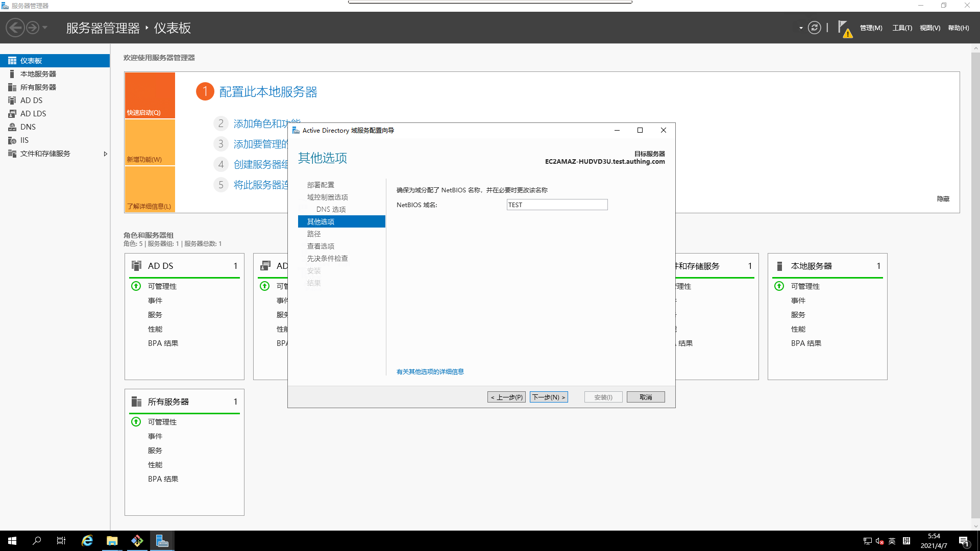Select IIS in the sidebar

coord(24,140)
